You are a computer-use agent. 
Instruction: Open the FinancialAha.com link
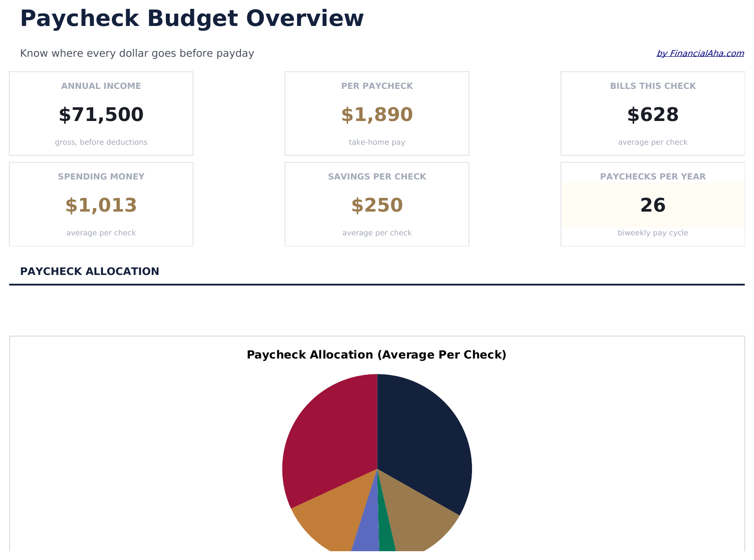tap(700, 54)
